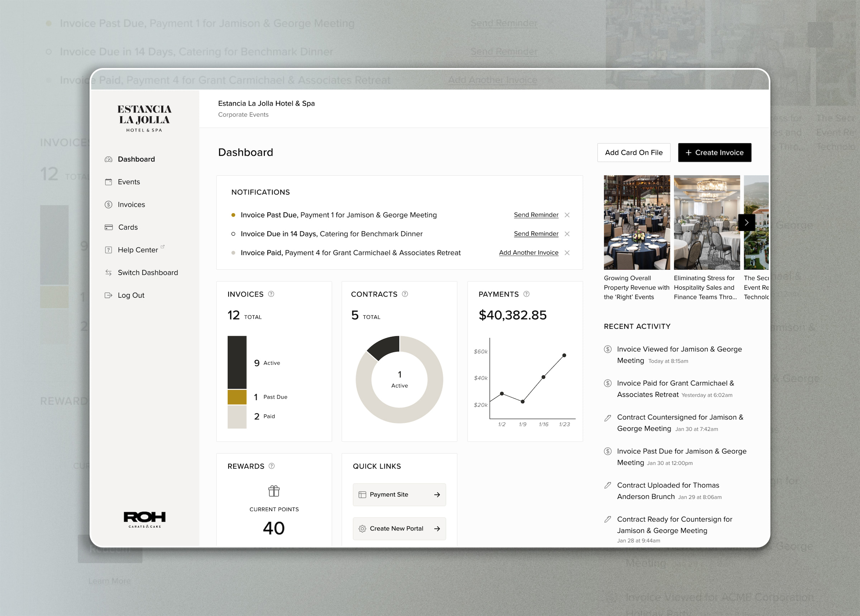Open Events from the sidebar menu
Image resolution: width=860 pixels, height=616 pixels.
(129, 182)
